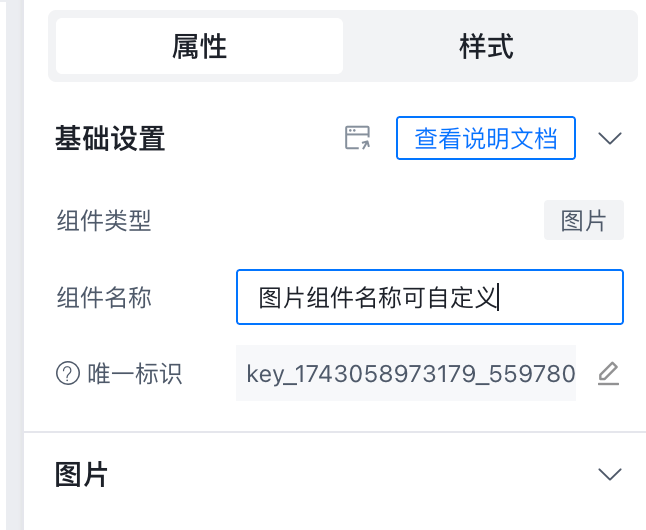Open the 查看说明文档 documentation button
Screen dimensions: 646x530
[x=486, y=138]
